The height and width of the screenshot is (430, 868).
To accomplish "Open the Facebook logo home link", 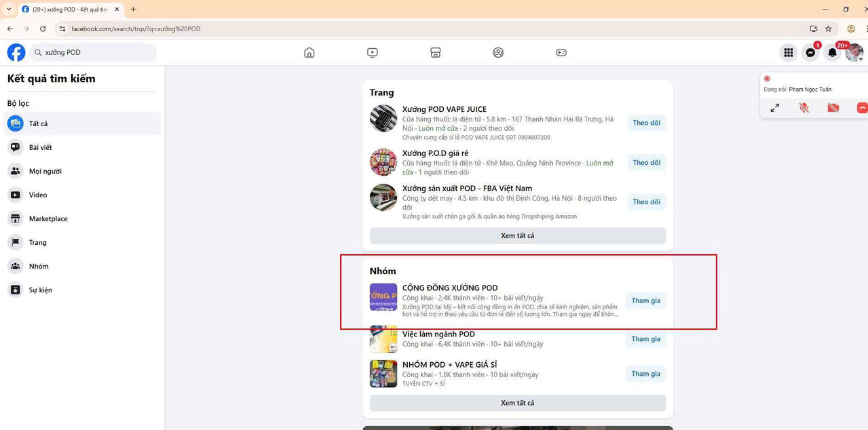I will (16, 52).
